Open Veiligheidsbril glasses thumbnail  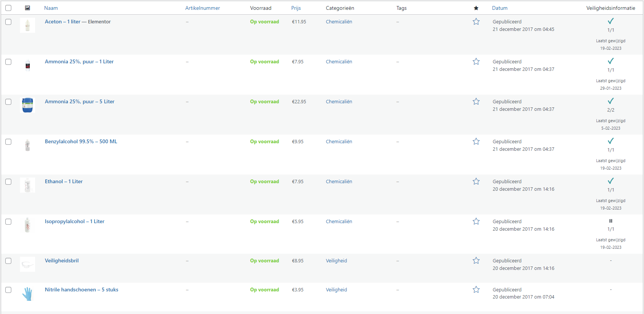(x=28, y=264)
